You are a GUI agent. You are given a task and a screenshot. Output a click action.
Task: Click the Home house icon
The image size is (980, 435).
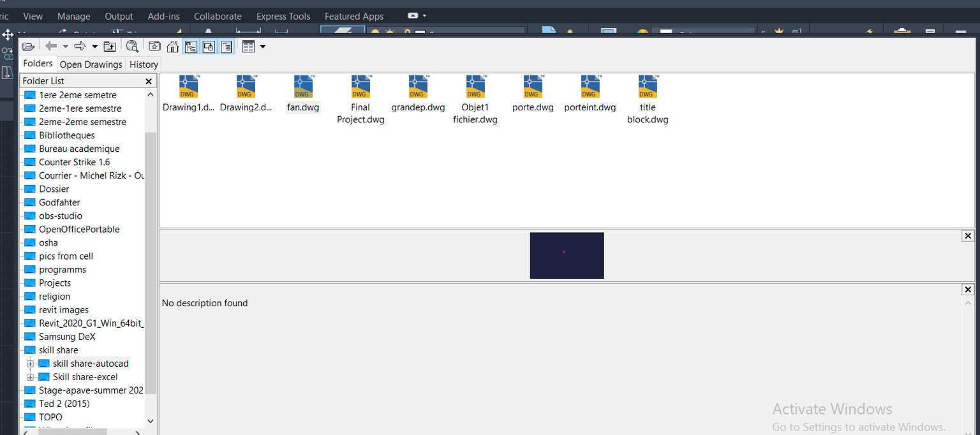172,47
